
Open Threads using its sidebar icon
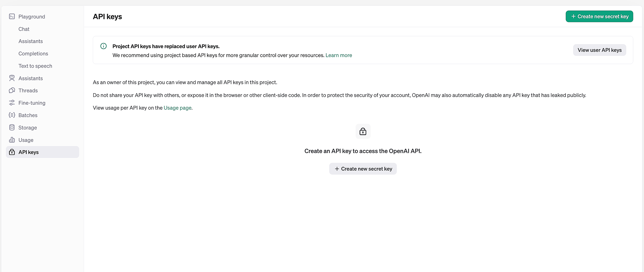coord(12,90)
